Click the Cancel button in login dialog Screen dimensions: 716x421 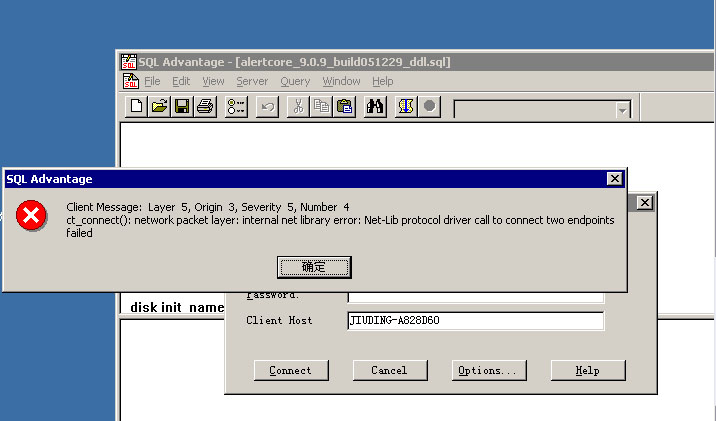[x=390, y=370]
